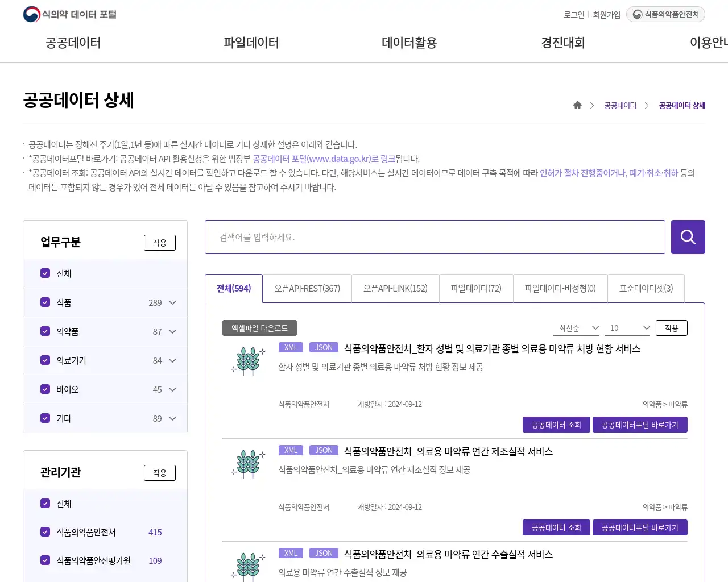Open the 공공데이터 포털(www.data.go.kr)로 링크 hyperlink
728x582 pixels.
coord(324,159)
